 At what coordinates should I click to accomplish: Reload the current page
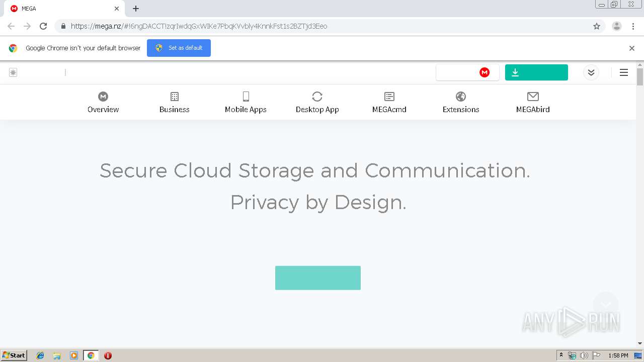43,26
